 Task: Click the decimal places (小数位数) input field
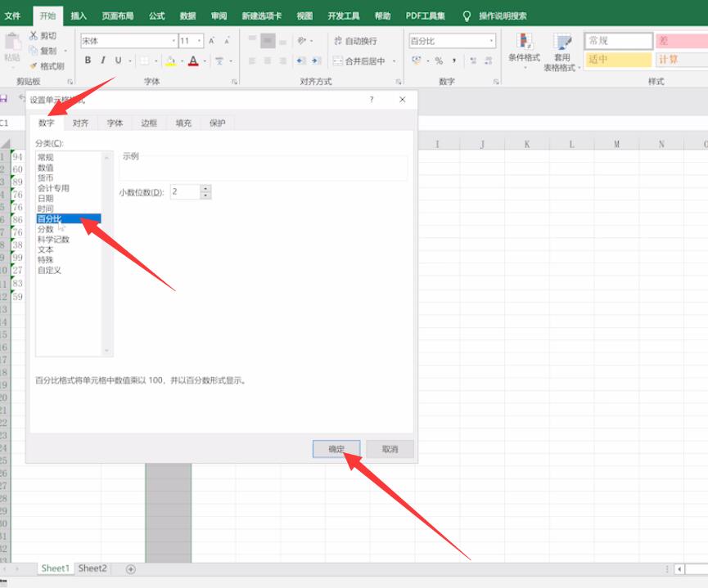(185, 192)
